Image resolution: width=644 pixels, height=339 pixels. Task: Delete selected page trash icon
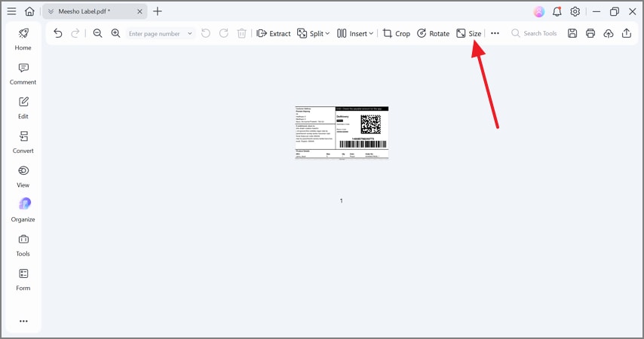(242, 33)
